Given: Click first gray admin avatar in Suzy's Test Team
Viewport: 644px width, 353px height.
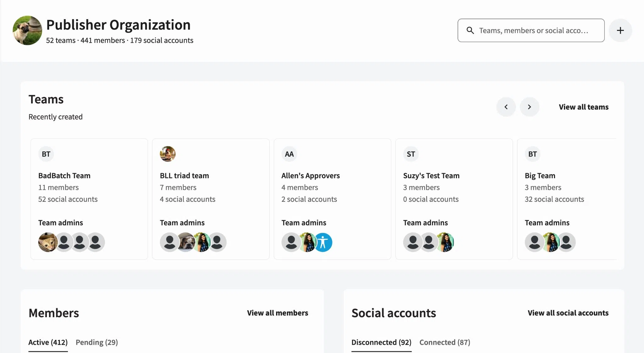Looking at the screenshot, I should [413, 242].
